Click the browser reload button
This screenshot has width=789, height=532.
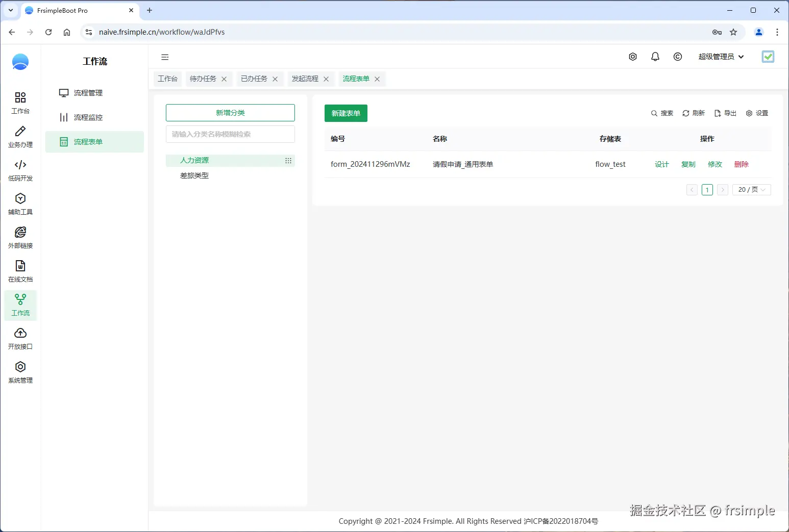click(48, 32)
